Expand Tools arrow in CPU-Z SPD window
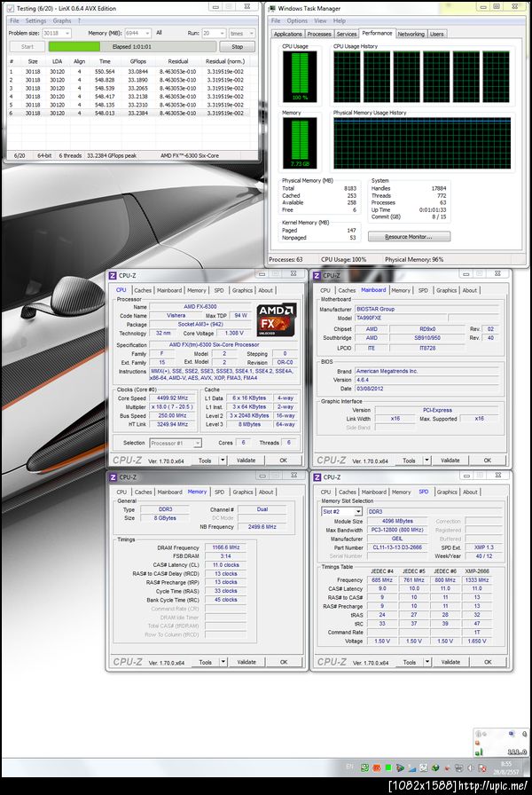This screenshot has height=795, width=532. (x=427, y=662)
